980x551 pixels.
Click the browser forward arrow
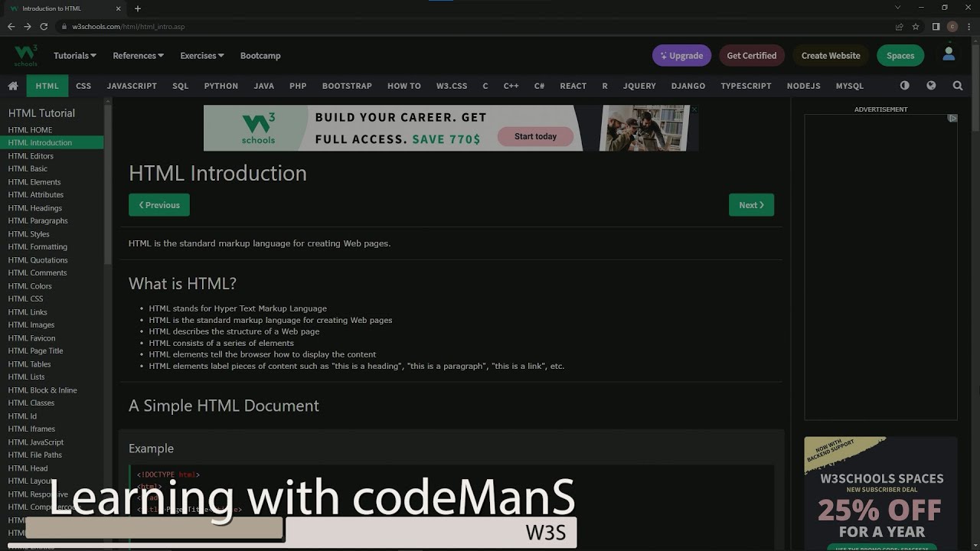28,27
